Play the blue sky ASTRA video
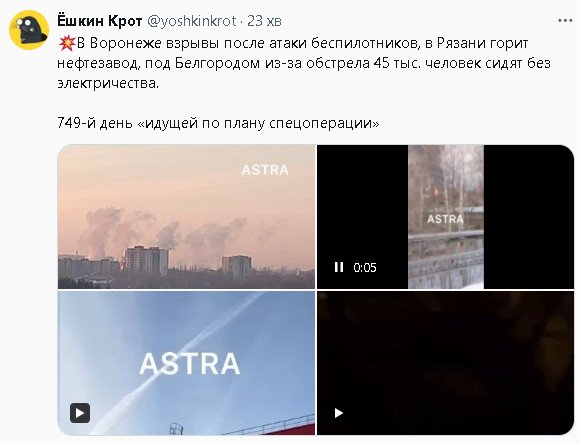Image resolution: width=580 pixels, height=443 pixels. [x=80, y=413]
